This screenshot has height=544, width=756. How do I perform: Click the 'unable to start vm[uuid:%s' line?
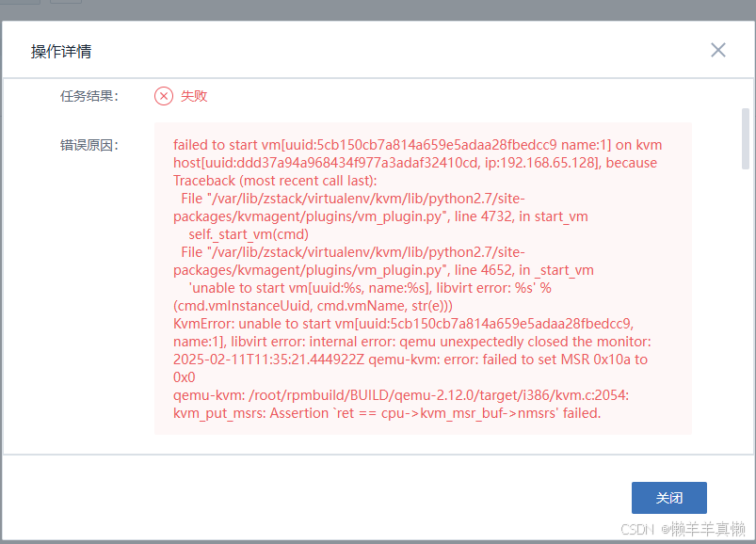[x=370, y=288]
